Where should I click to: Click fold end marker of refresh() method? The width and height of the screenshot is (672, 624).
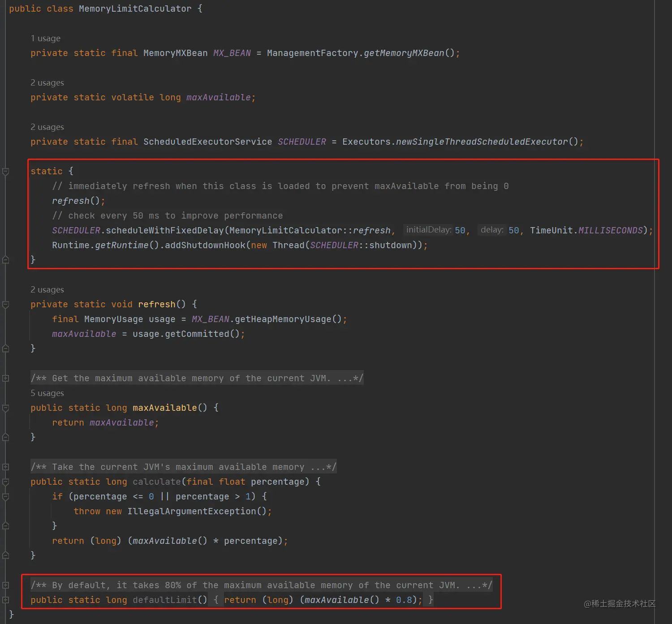(x=6, y=349)
